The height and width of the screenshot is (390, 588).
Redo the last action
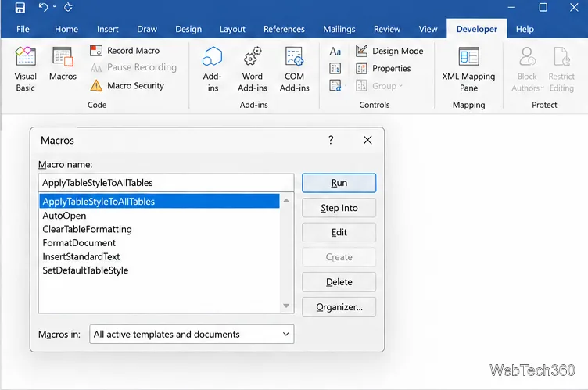(68, 7)
